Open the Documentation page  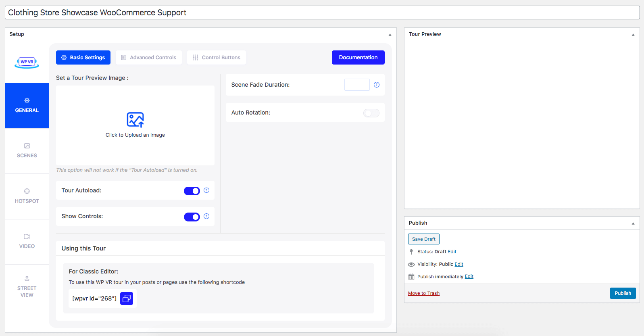coord(358,57)
